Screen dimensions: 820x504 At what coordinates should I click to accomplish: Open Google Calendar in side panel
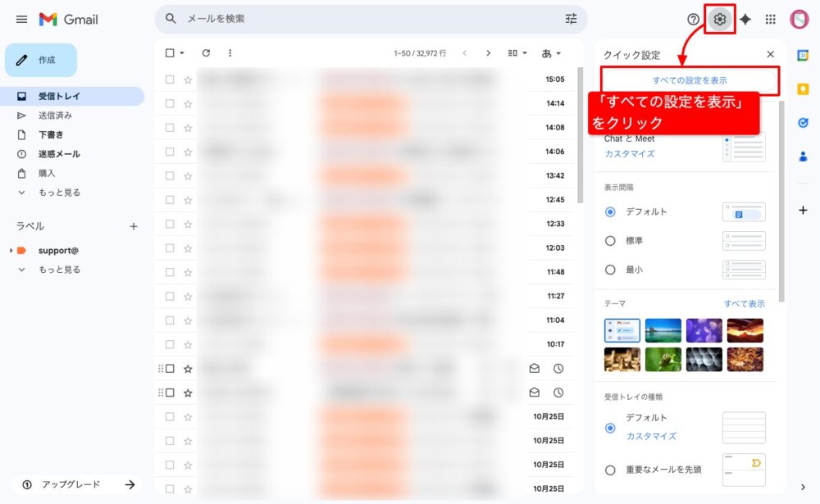click(803, 55)
